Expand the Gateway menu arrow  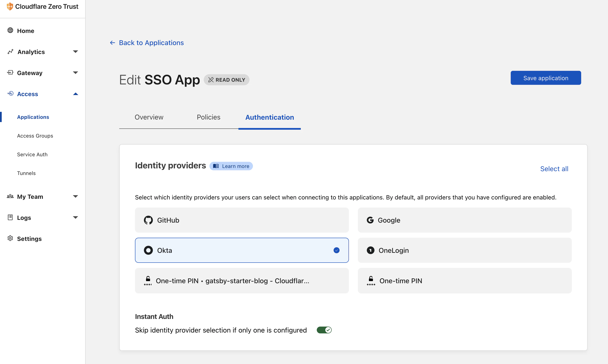pyautogui.click(x=75, y=73)
